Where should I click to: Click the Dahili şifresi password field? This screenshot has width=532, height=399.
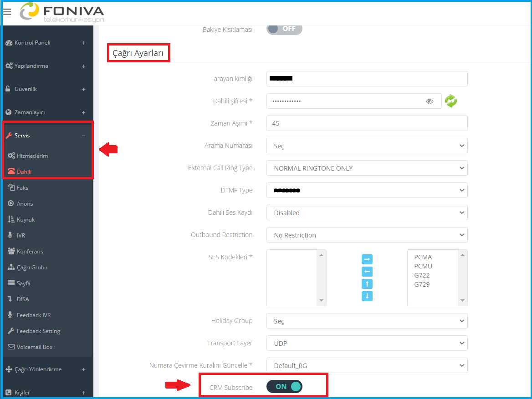pos(354,101)
